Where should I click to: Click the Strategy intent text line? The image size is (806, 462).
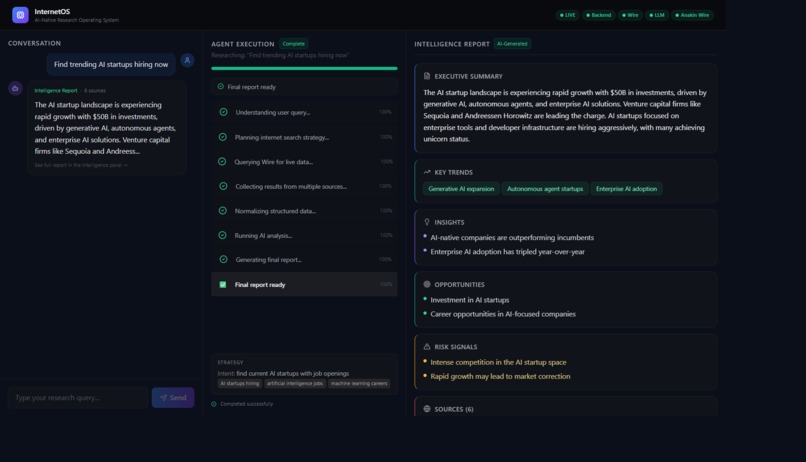point(283,374)
